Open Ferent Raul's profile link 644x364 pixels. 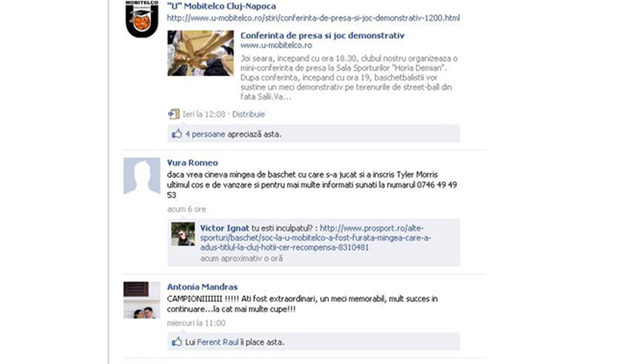click(218, 342)
